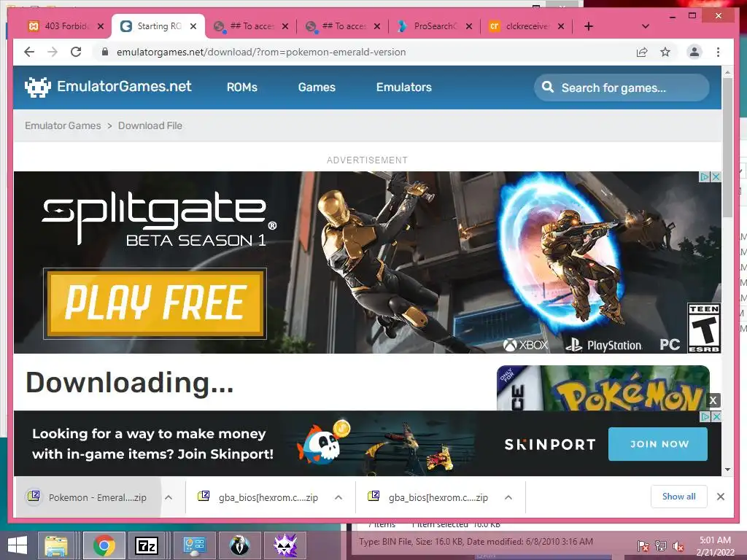This screenshot has width=747, height=560.
Task: Close the downloads bar
Action: pyautogui.click(x=721, y=497)
